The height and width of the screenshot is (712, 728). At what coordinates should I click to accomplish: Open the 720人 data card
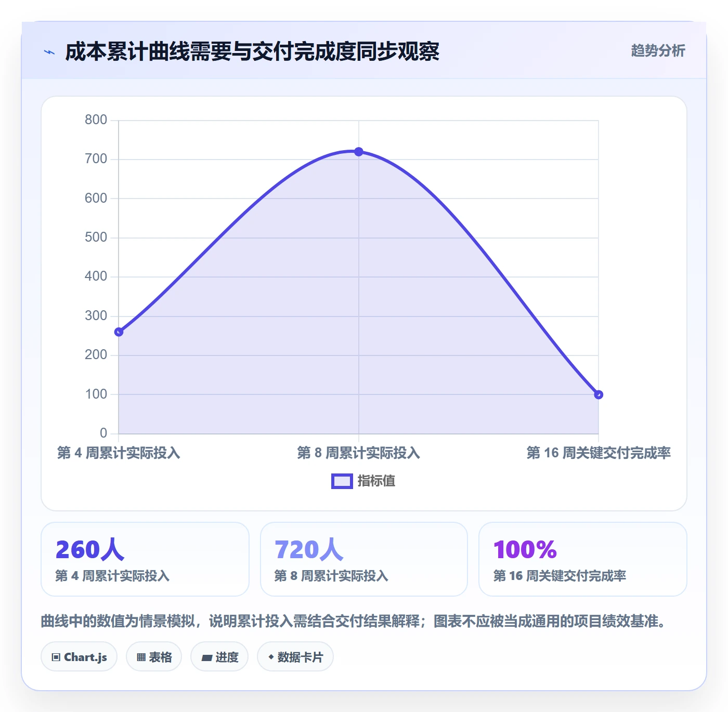pyautogui.click(x=364, y=559)
